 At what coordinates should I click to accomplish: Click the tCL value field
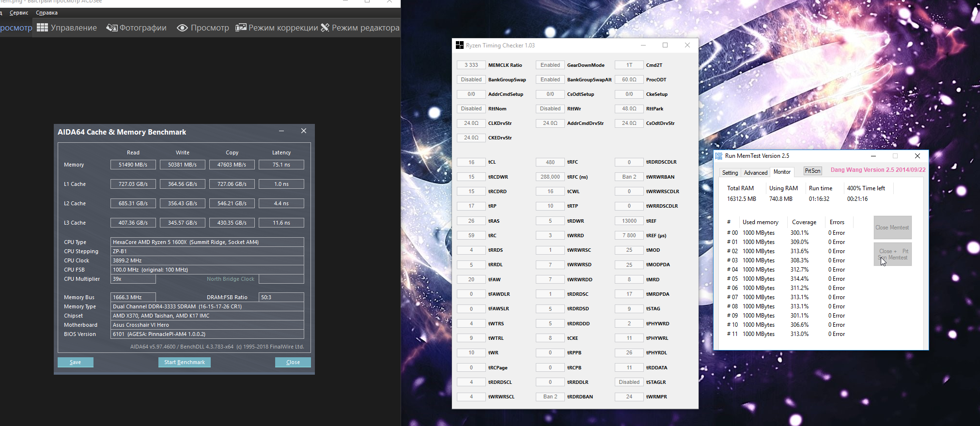[471, 162]
